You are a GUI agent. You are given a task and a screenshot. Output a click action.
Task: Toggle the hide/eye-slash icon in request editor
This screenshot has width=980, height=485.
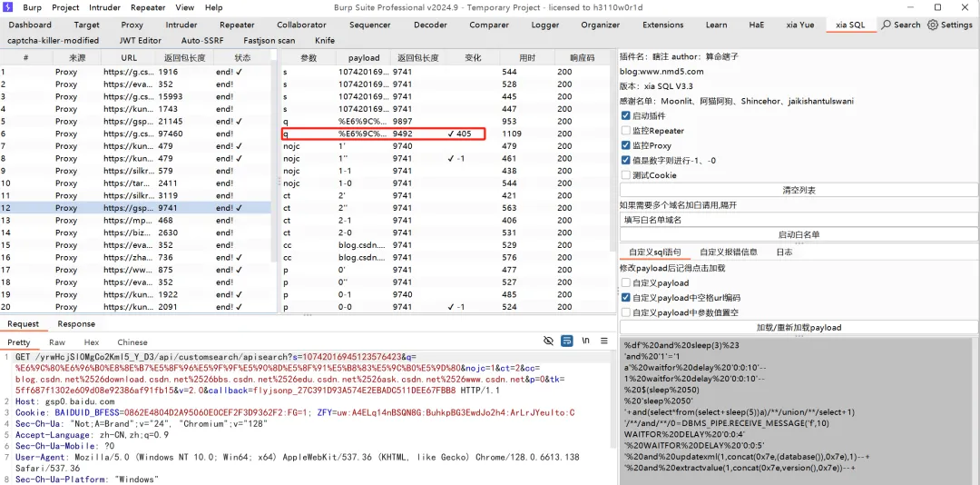tap(549, 341)
